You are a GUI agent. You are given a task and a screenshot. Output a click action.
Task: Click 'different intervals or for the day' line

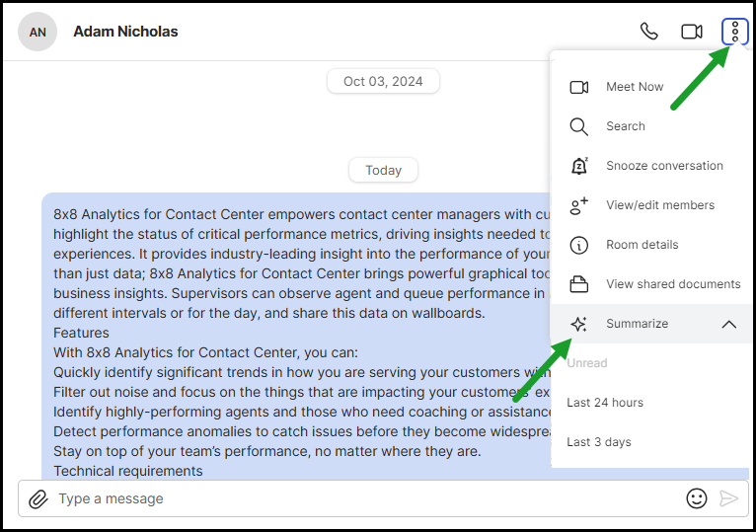click(x=269, y=313)
